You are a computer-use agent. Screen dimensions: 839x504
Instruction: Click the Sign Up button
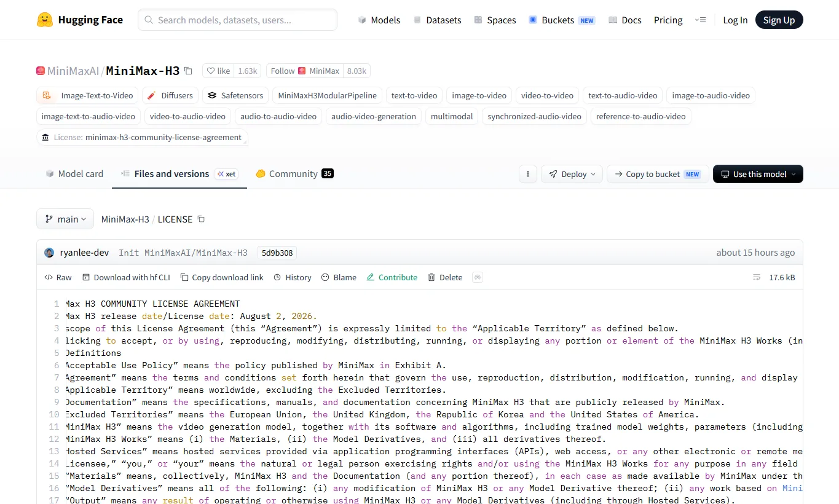(779, 20)
